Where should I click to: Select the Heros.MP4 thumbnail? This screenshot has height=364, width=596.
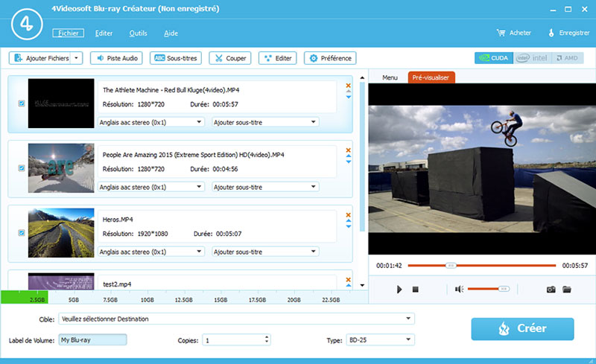pos(61,232)
